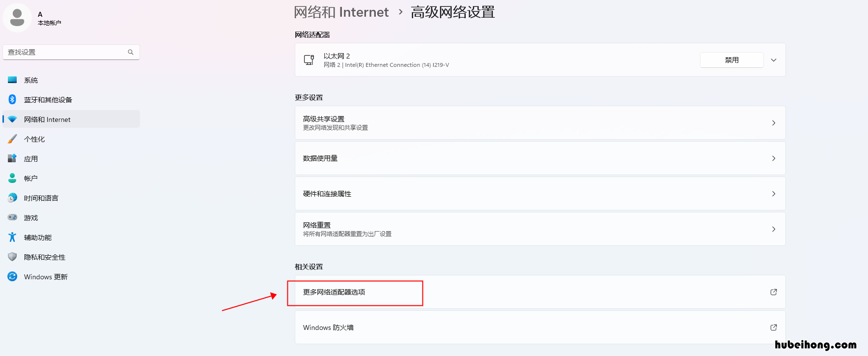Click the 帐户 person icon
868x356 pixels.
coord(12,178)
